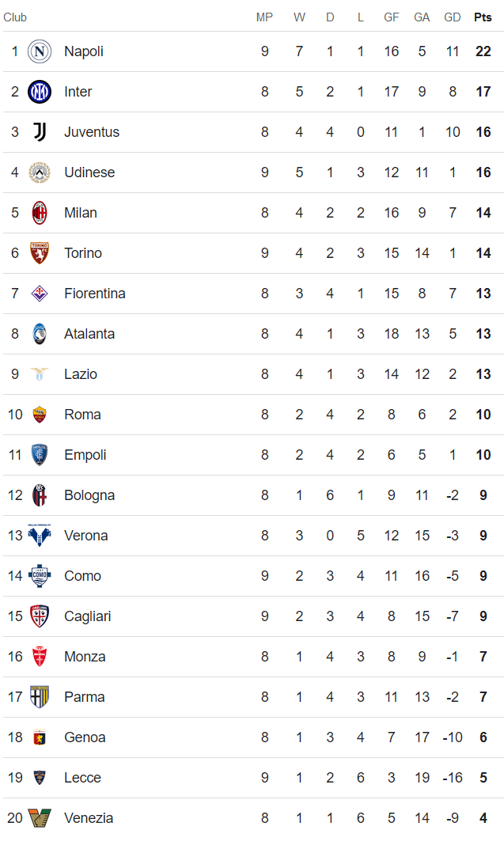Click the Club column header
The image size is (504, 849).
coord(15,17)
